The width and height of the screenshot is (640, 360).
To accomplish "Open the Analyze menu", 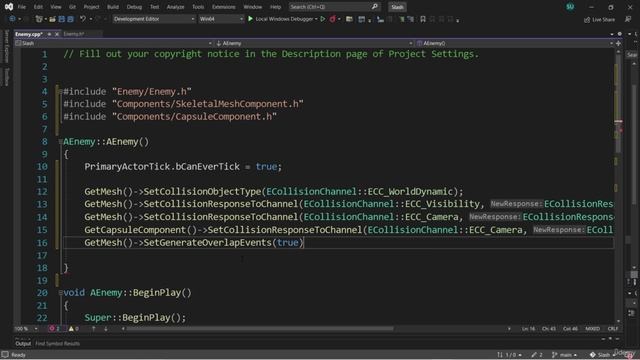I will 176,7.
